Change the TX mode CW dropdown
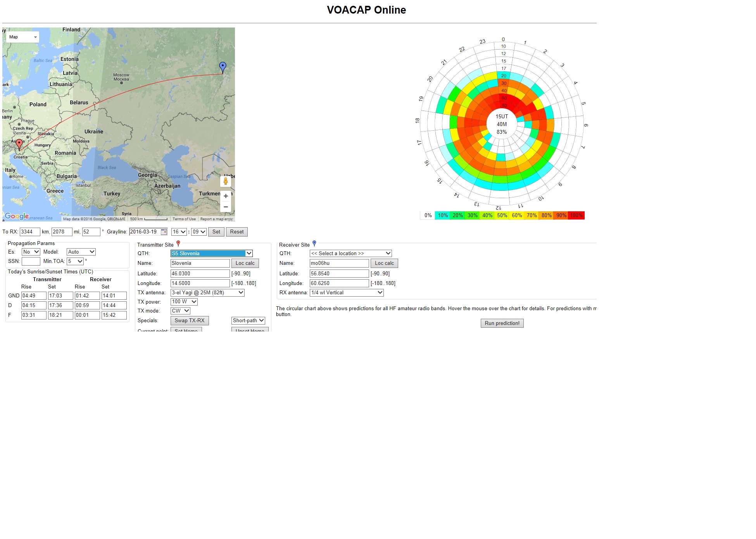Image resolution: width=756 pixels, height=539 pixels. pyautogui.click(x=180, y=311)
